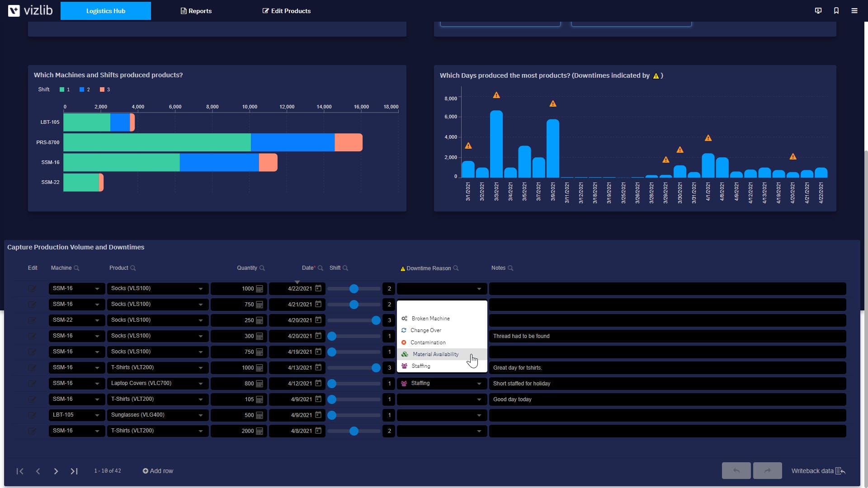
Task: Select Material Availability from downtime list
Action: tap(435, 354)
